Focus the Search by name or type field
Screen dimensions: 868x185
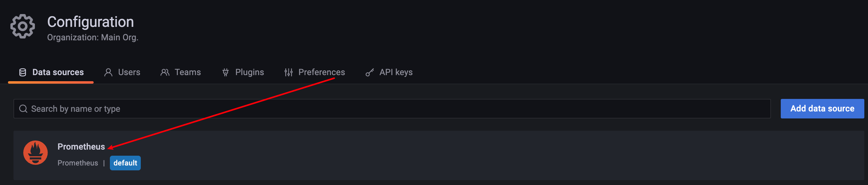click(391, 109)
